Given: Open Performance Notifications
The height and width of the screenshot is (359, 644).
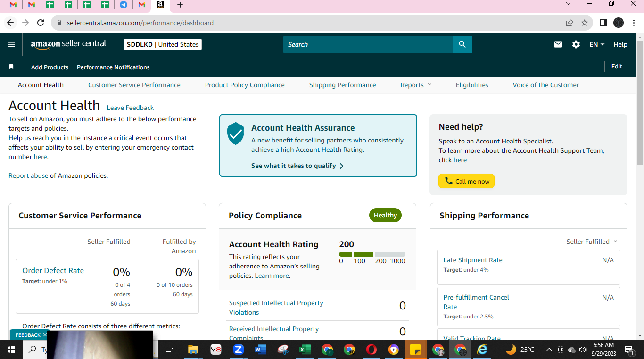Looking at the screenshot, I should pyautogui.click(x=113, y=67).
